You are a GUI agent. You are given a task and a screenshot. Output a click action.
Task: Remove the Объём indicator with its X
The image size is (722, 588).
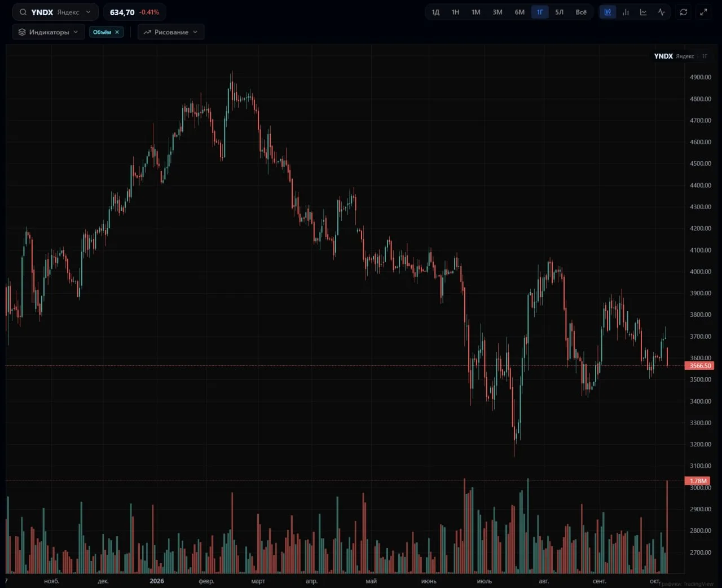click(117, 32)
